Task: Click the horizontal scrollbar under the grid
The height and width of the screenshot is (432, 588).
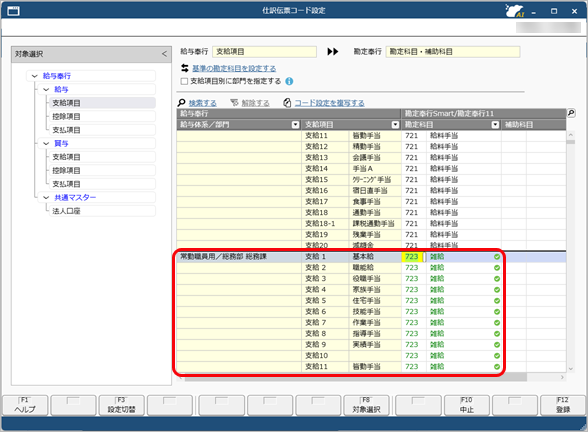Action: point(356,377)
